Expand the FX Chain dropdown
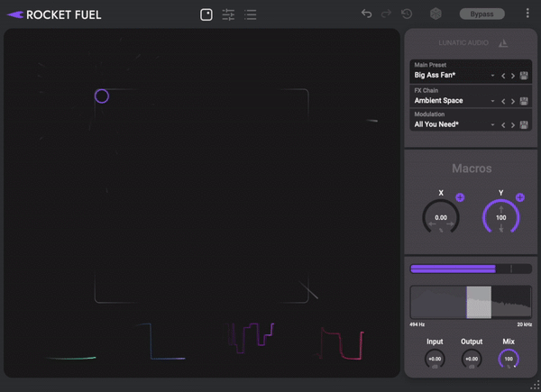The height and width of the screenshot is (392, 541). coord(492,101)
